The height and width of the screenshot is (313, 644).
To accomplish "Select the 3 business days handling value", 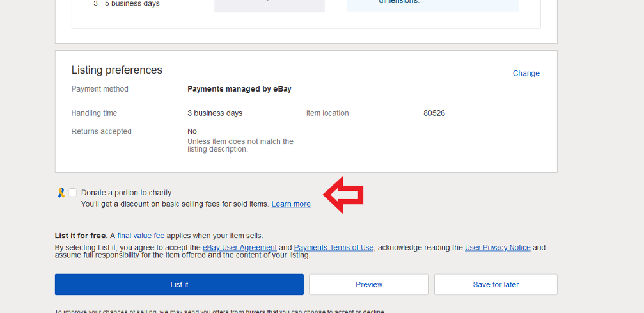I will point(215,113).
